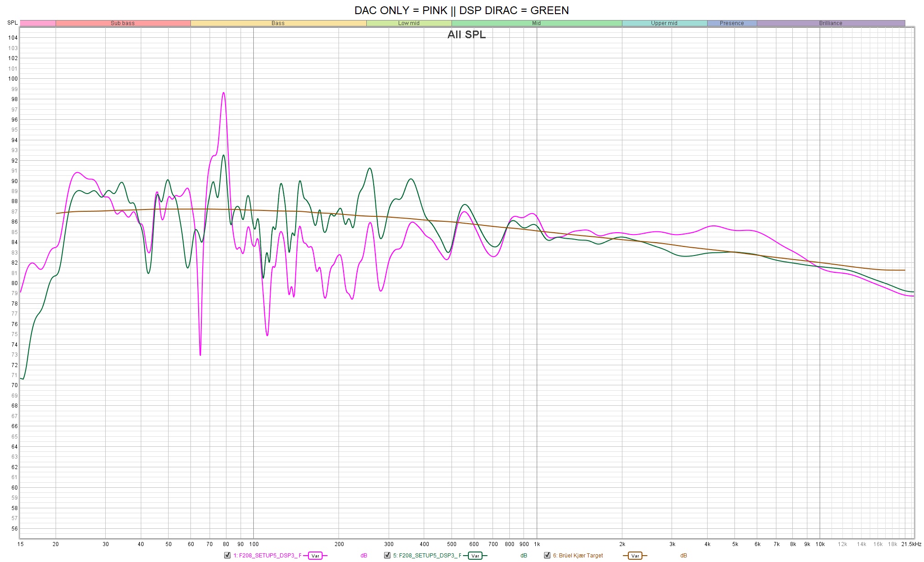Click the 104 dB axis value

[13, 38]
